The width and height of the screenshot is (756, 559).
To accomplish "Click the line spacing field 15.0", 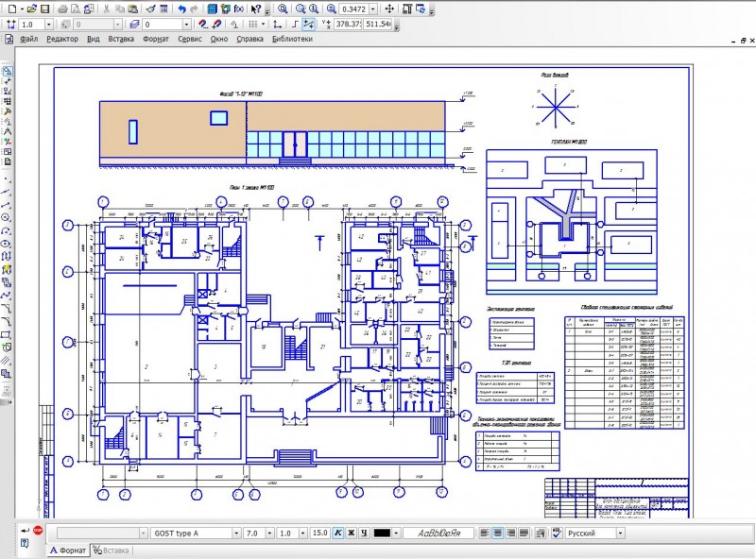I will [x=319, y=533].
